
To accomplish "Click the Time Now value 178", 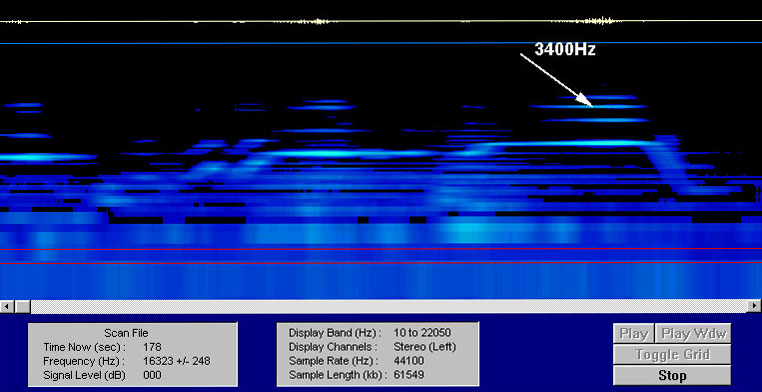I will pyautogui.click(x=152, y=347).
